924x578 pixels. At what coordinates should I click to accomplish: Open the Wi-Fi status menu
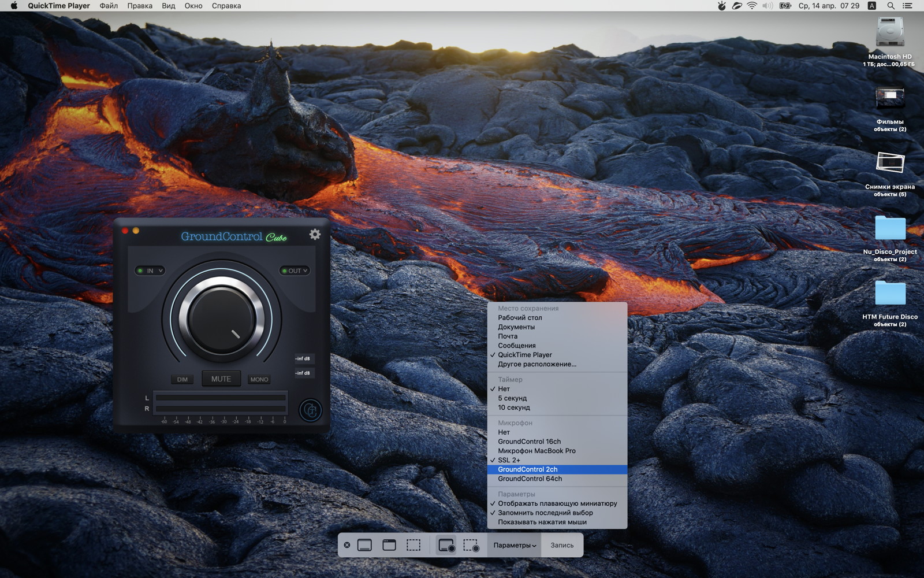click(x=752, y=6)
